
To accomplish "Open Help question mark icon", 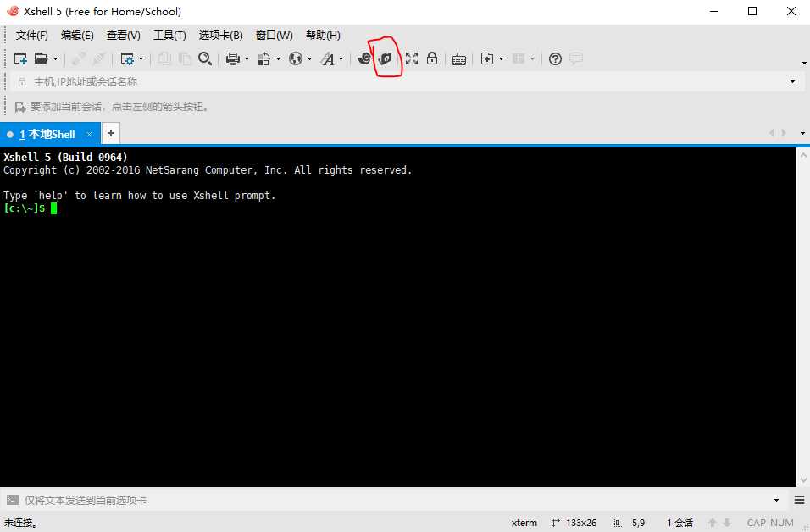I will (555, 59).
